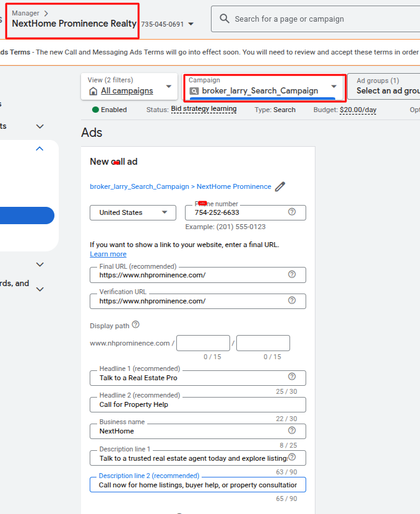Screen dimensions: 420x514
Task: Click the Manager breadcrumb chevron
Action: coord(46,14)
